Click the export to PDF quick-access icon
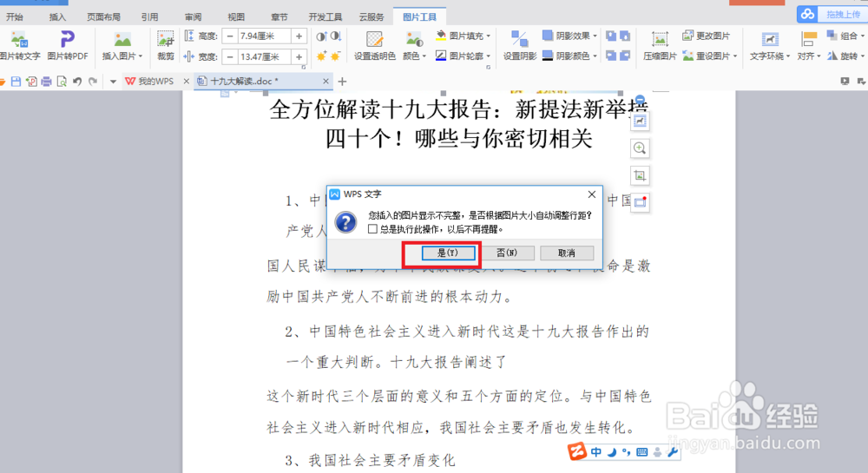The width and height of the screenshot is (868, 473). 31,82
